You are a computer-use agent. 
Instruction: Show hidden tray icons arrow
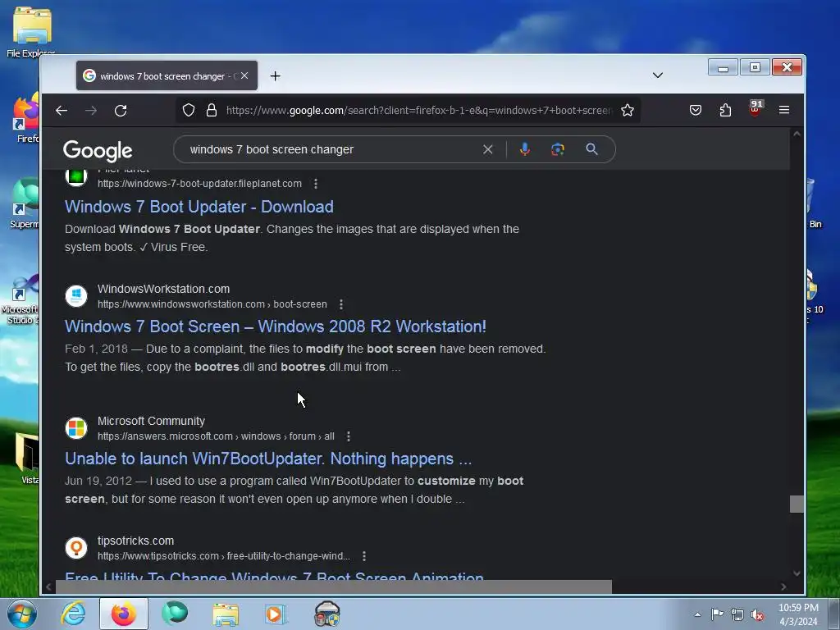[x=697, y=614]
